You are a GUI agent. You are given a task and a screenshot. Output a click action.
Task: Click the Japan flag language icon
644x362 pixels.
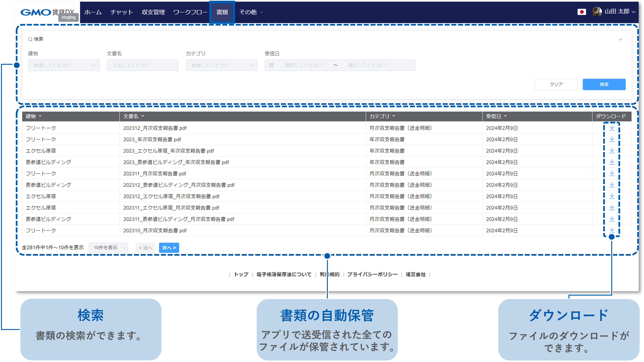(582, 12)
